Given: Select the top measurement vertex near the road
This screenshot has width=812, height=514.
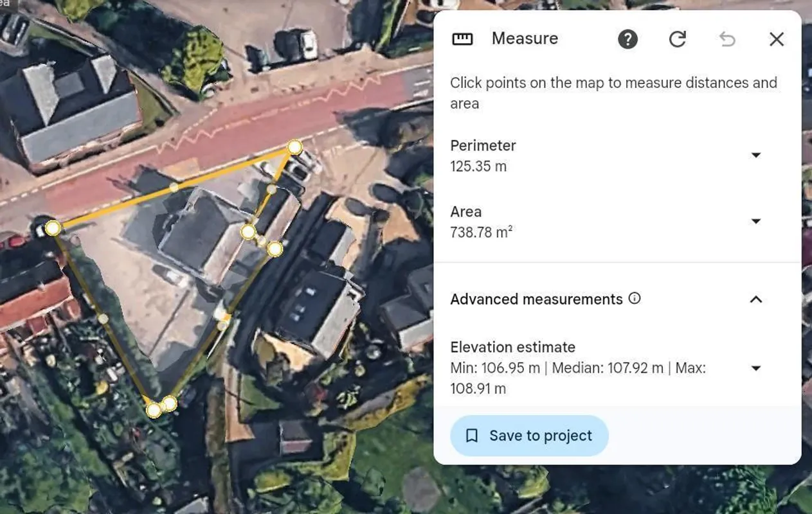Looking at the screenshot, I should click(x=294, y=147).
